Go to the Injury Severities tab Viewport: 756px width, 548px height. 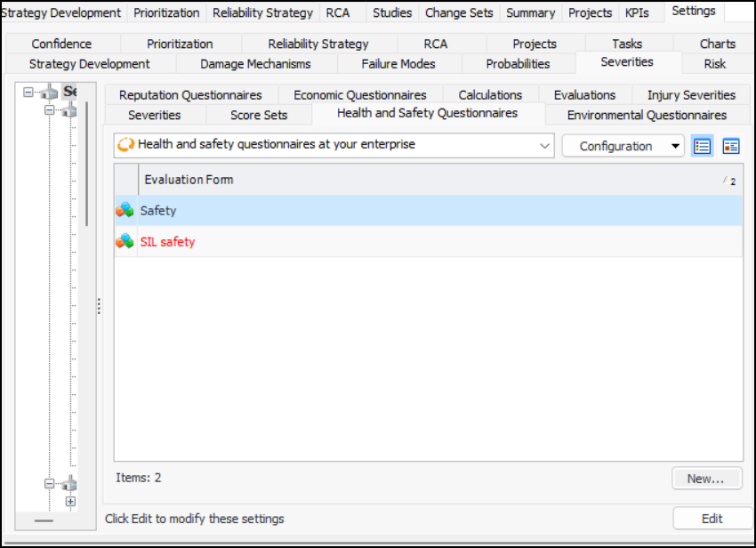pos(691,95)
